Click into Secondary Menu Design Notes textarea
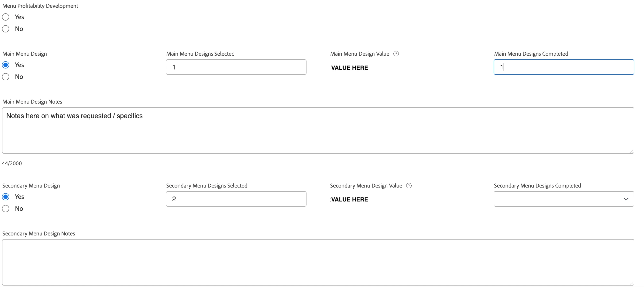The width and height of the screenshot is (644, 287). [x=317, y=262]
